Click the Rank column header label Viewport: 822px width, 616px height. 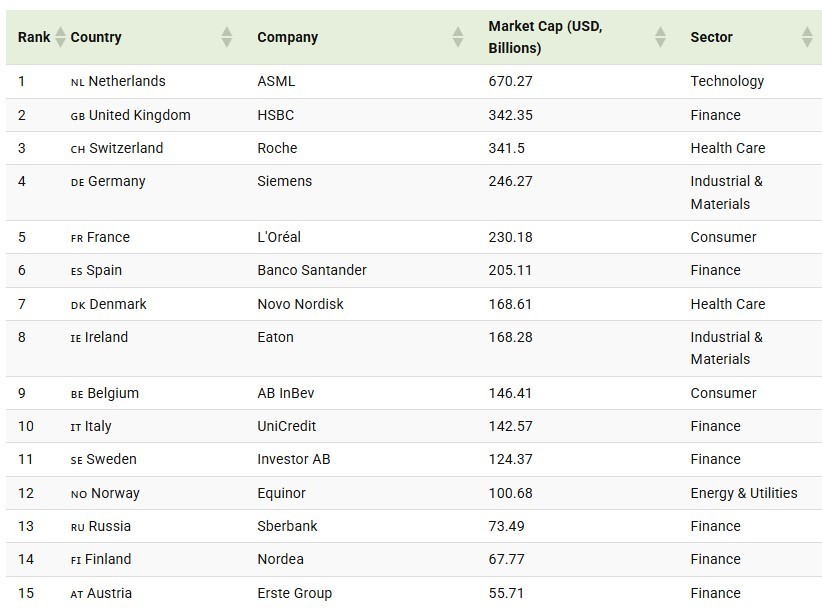click(34, 37)
